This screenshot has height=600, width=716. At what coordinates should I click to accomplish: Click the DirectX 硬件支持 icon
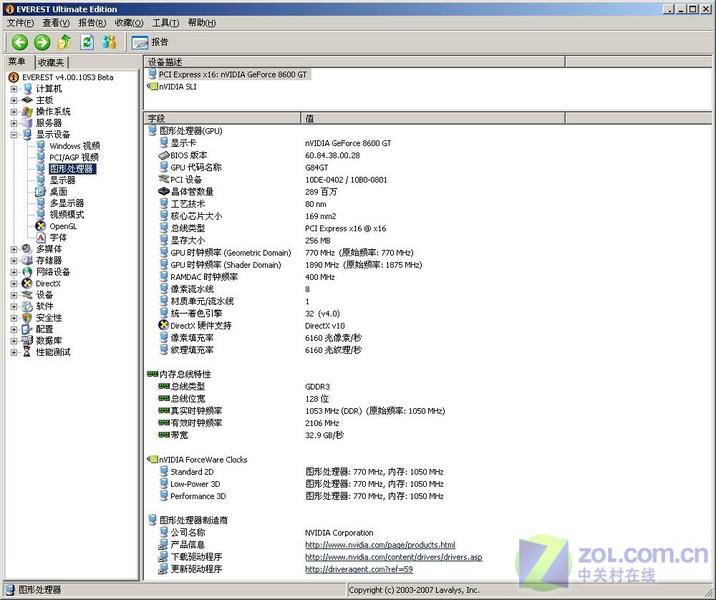pos(163,325)
